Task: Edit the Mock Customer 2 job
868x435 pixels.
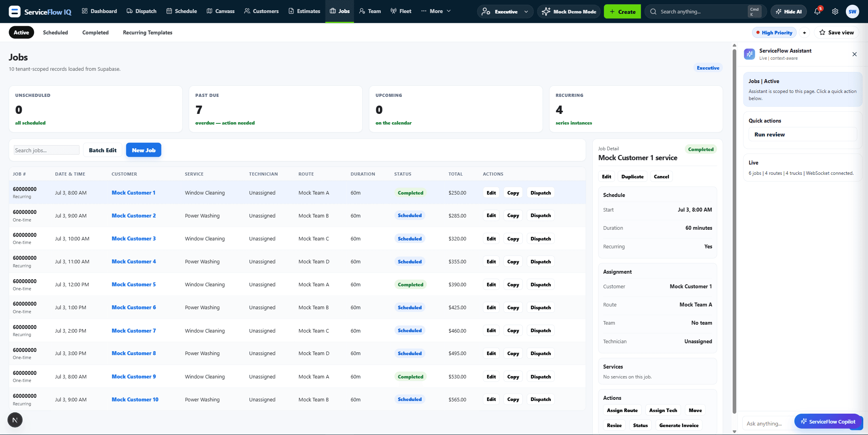Action: pos(491,216)
